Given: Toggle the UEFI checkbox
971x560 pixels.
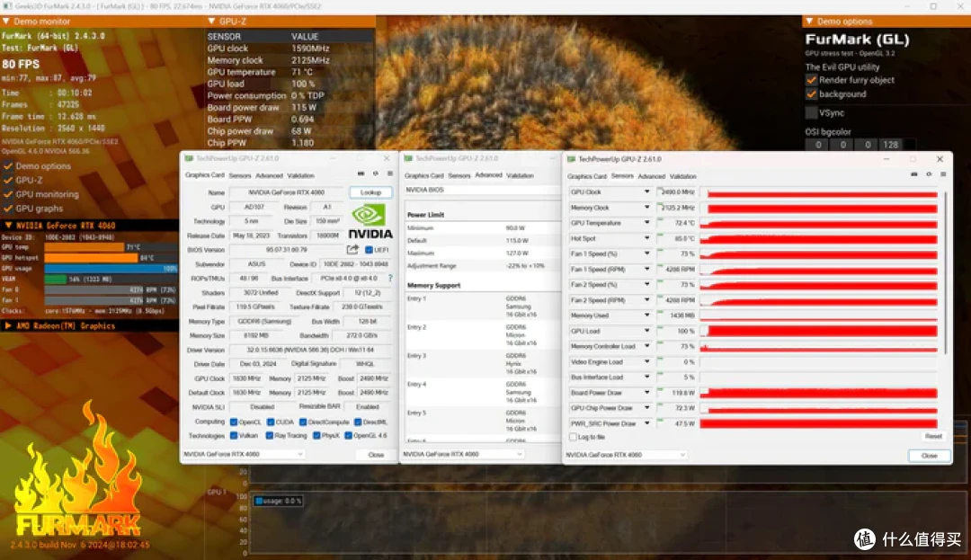Looking at the screenshot, I should pyautogui.click(x=369, y=250).
